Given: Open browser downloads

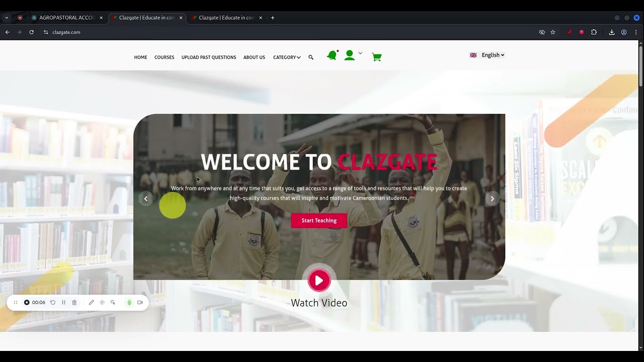Looking at the screenshot, I should (x=612, y=32).
